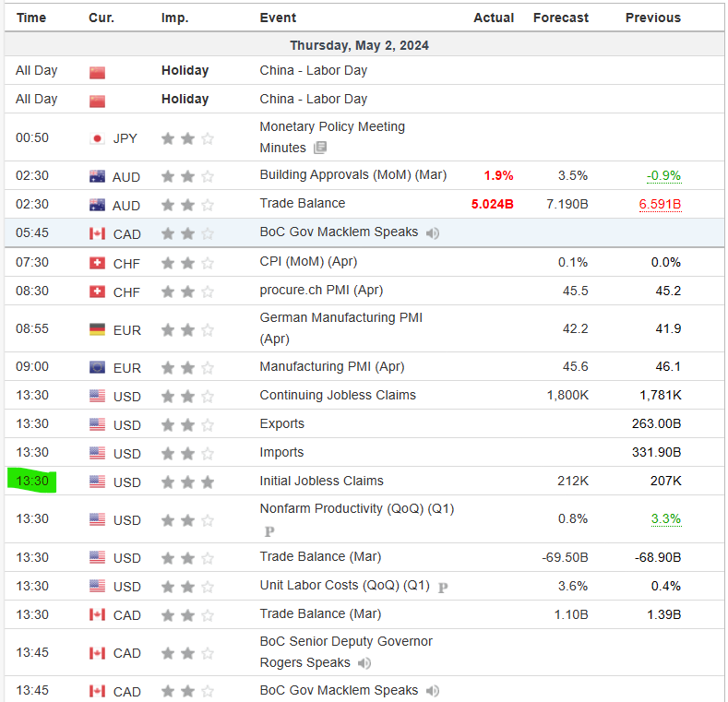Click the red actual value 5.024B
Image resolution: width=728 pixels, height=702 pixels.
pyautogui.click(x=492, y=204)
